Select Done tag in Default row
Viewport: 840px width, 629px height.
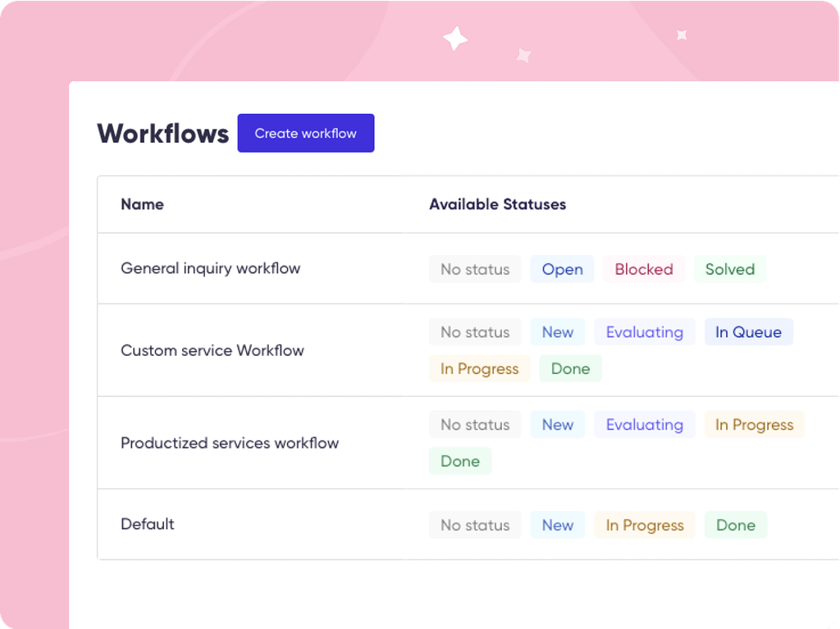click(736, 525)
